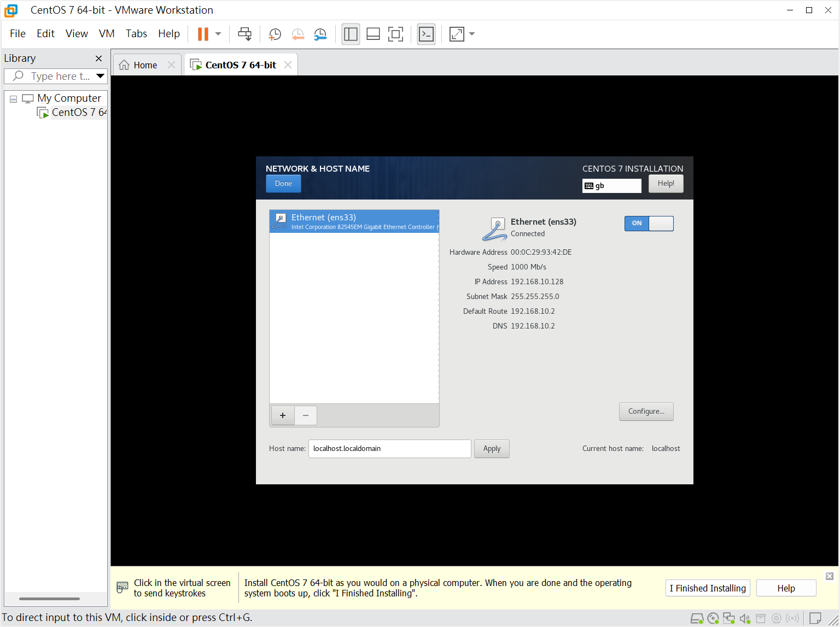Show or hide the library sidebar
Screen dimensions: 840x627
[351, 34]
